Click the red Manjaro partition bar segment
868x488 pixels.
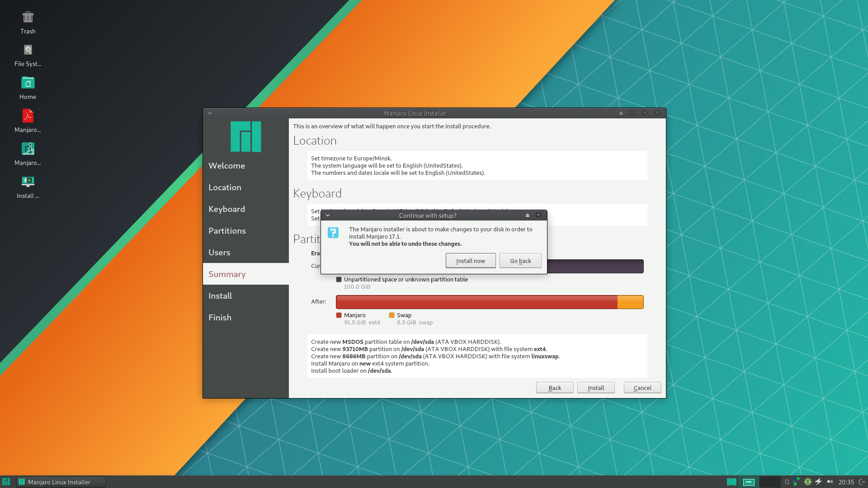point(476,302)
